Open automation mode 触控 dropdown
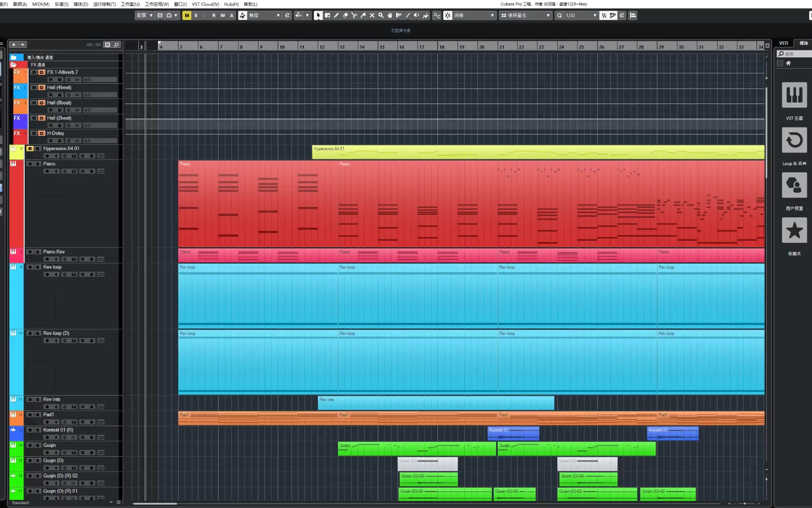The width and height of the screenshot is (812, 508). point(265,16)
